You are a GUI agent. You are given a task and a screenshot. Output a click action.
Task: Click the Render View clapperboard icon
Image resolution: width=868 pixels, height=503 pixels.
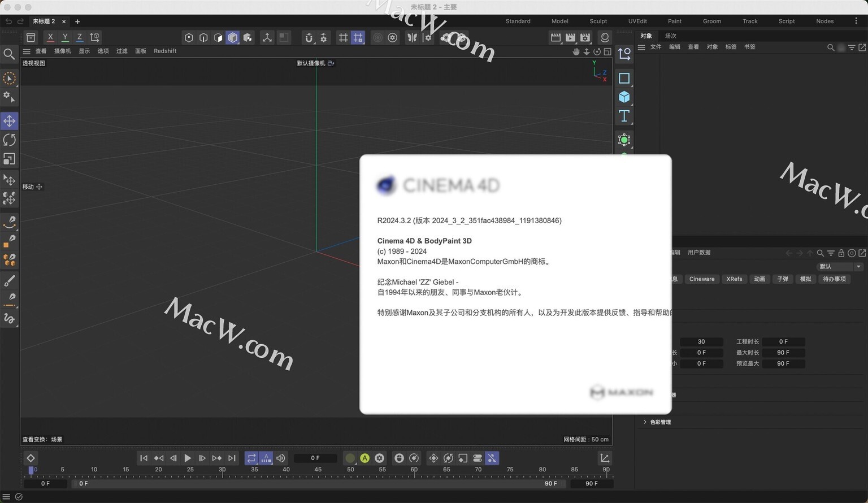(556, 37)
